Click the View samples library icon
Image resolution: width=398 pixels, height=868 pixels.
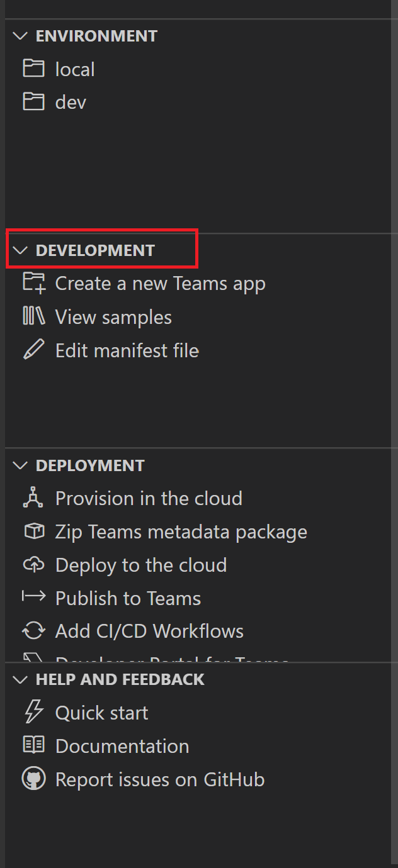pyautogui.click(x=33, y=316)
